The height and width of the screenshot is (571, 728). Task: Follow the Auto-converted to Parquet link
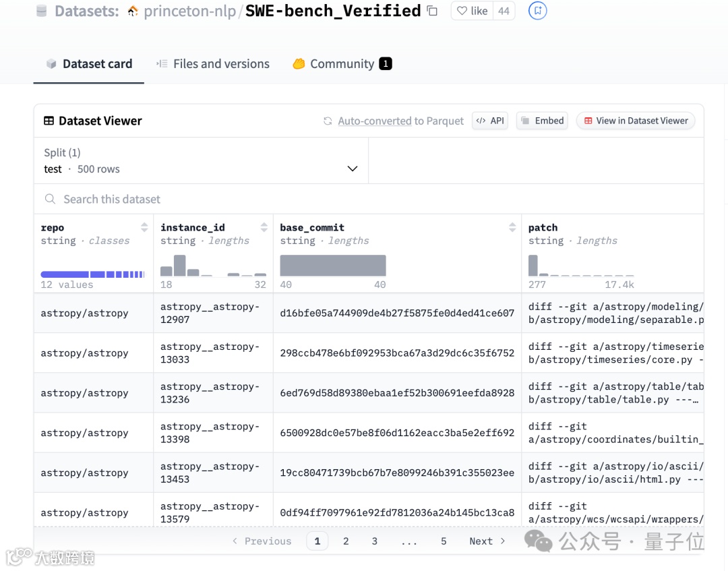point(400,121)
